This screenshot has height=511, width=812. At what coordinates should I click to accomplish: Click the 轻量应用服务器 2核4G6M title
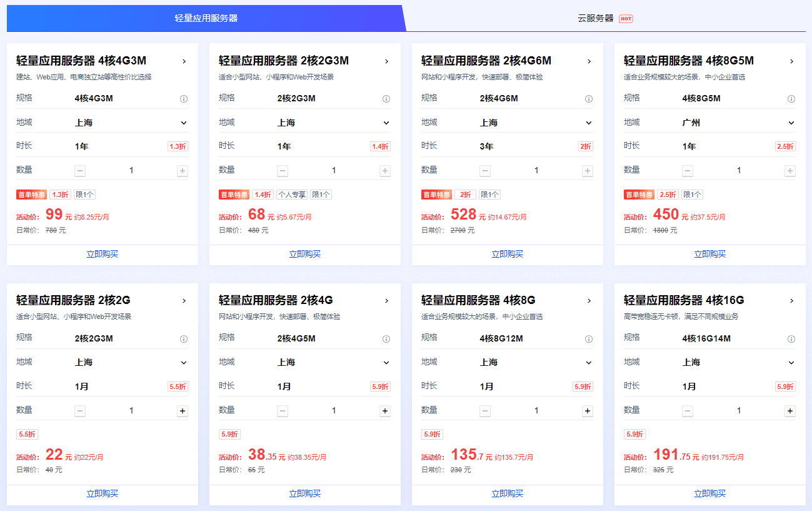[486, 61]
